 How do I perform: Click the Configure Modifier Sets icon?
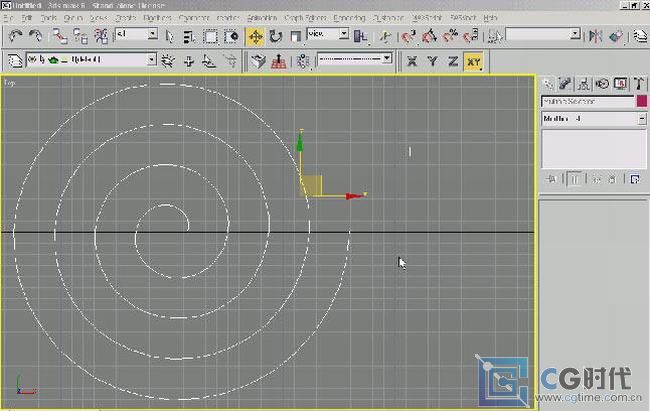635,180
